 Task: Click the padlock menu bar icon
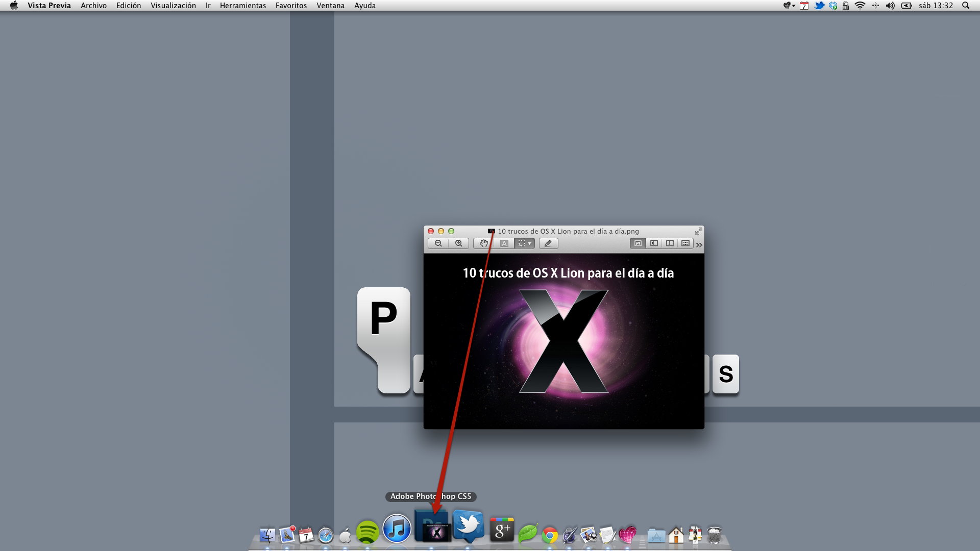tap(846, 6)
